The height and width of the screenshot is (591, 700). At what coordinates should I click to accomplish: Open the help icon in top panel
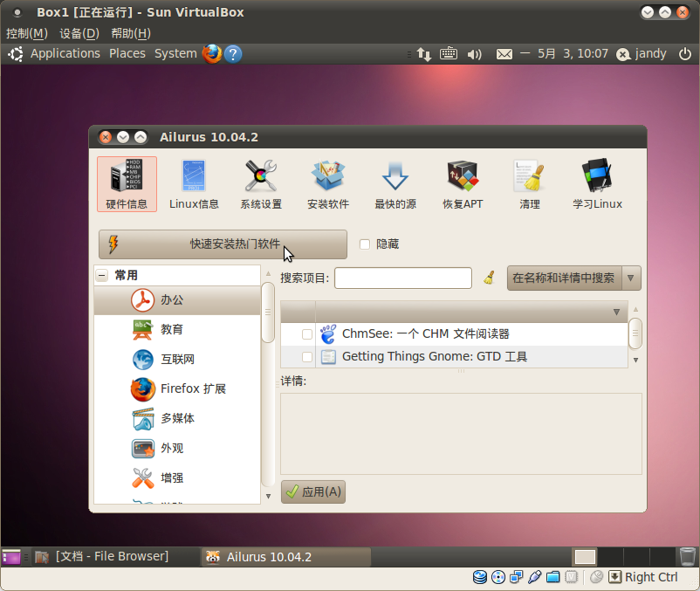click(x=233, y=54)
